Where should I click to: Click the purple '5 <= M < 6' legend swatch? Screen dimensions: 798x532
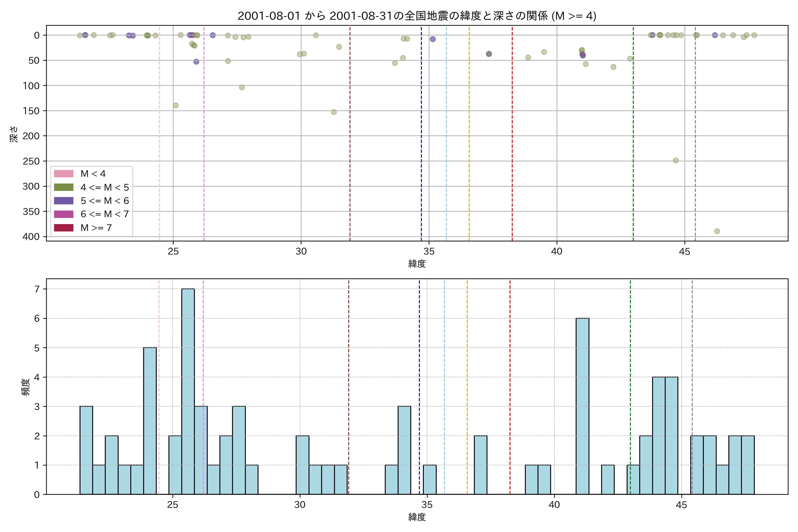point(63,201)
